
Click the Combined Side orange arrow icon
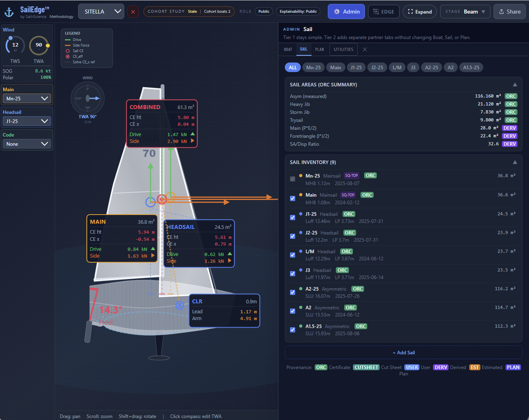point(193,141)
